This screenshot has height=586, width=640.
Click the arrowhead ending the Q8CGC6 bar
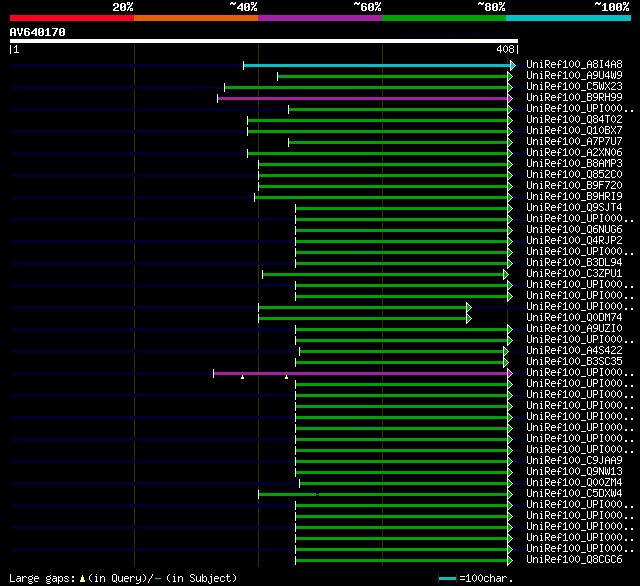pos(510,561)
